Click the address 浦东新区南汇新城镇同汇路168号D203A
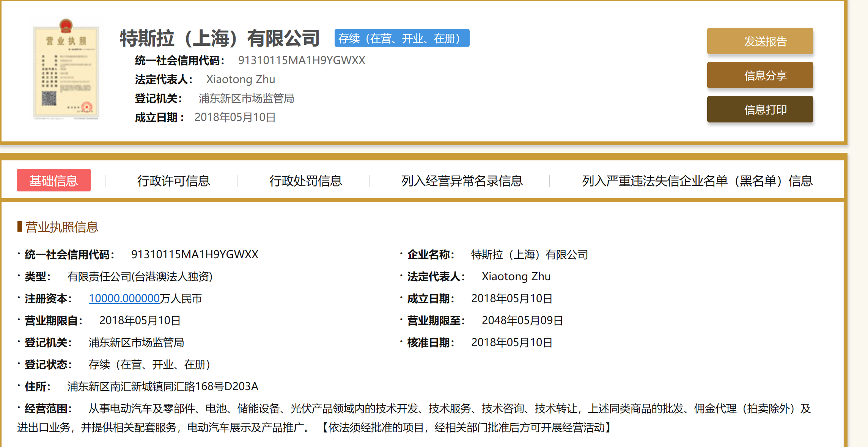 [x=162, y=386]
